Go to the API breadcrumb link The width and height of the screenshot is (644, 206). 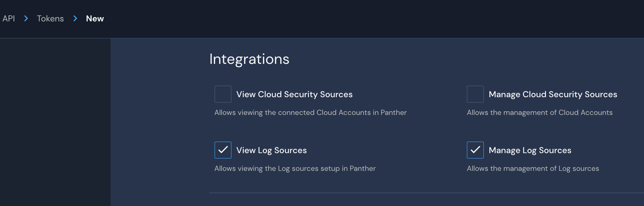coord(9,19)
